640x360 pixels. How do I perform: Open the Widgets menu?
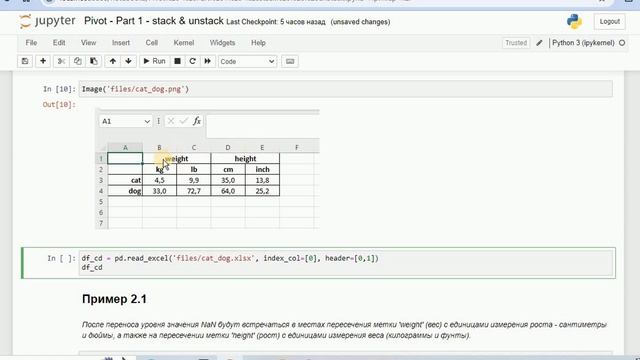(222, 43)
